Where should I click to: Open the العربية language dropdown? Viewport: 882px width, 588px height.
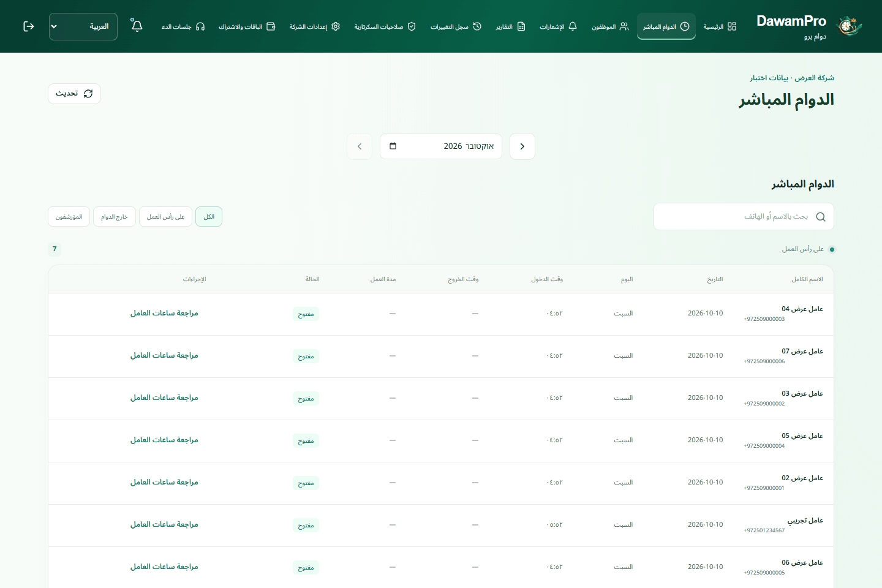pyautogui.click(x=83, y=26)
